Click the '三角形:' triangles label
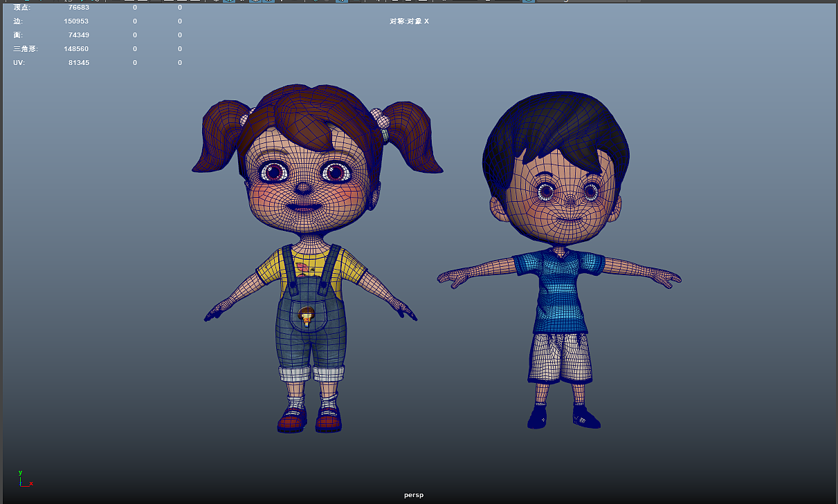Image resolution: width=838 pixels, height=504 pixels. (25, 49)
